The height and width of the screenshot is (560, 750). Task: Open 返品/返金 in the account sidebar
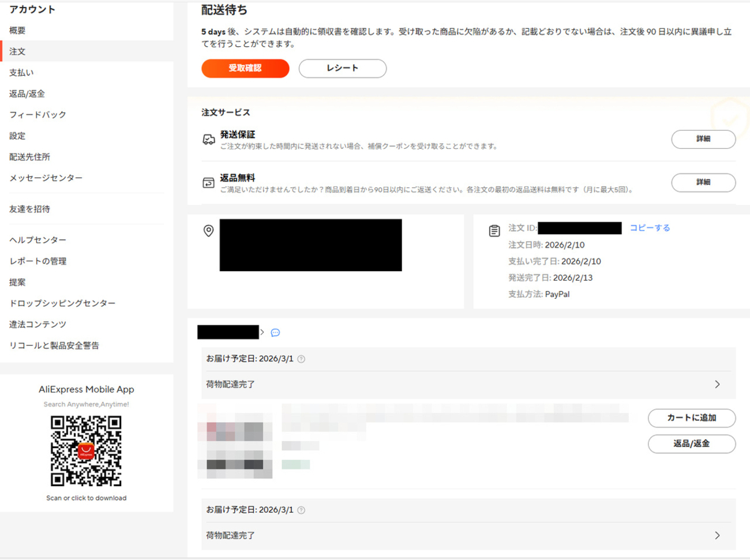pyautogui.click(x=27, y=93)
